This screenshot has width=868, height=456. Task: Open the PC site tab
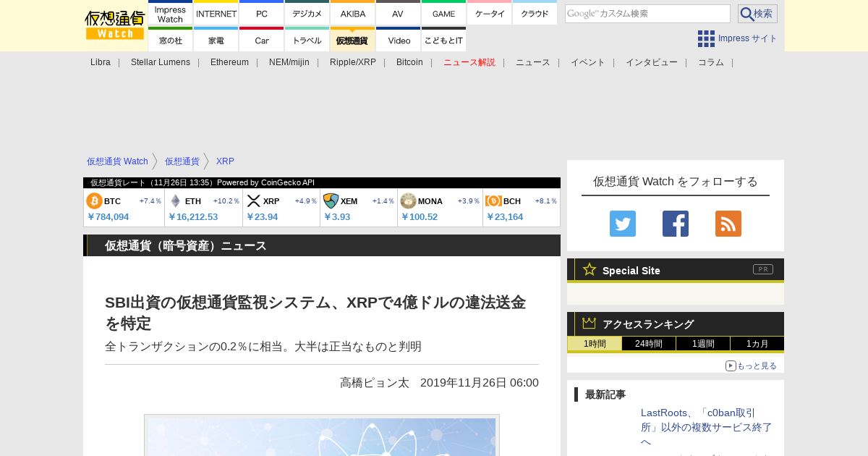(262, 13)
